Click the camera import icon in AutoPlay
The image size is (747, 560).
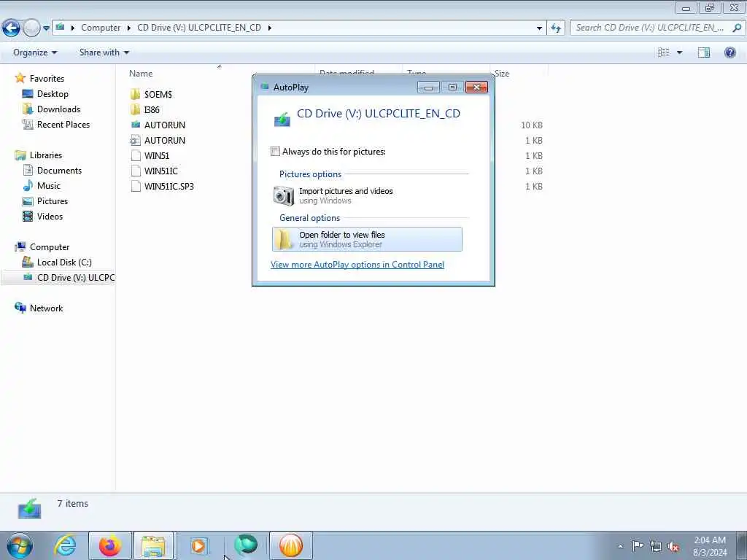coord(284,195)
